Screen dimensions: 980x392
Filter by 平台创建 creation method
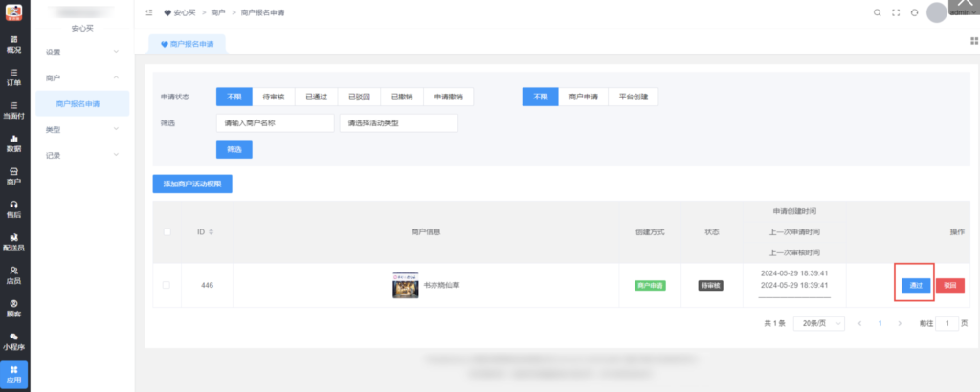point(634,97)
